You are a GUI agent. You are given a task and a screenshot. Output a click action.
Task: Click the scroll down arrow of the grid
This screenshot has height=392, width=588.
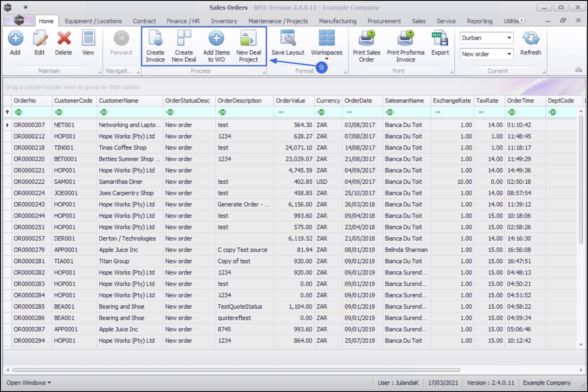581,345
